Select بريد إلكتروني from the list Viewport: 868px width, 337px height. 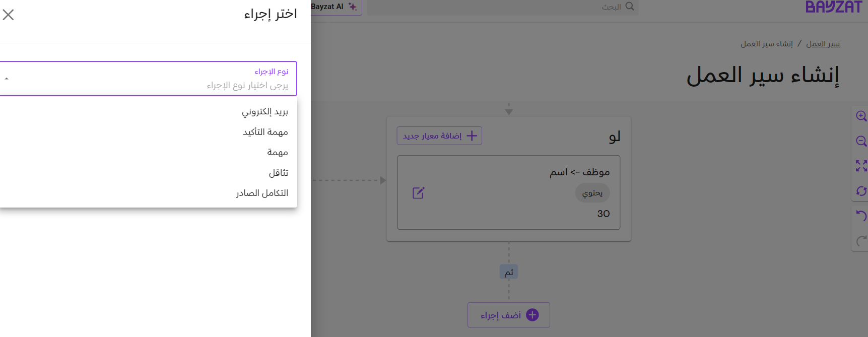click(x=264, y=112)
